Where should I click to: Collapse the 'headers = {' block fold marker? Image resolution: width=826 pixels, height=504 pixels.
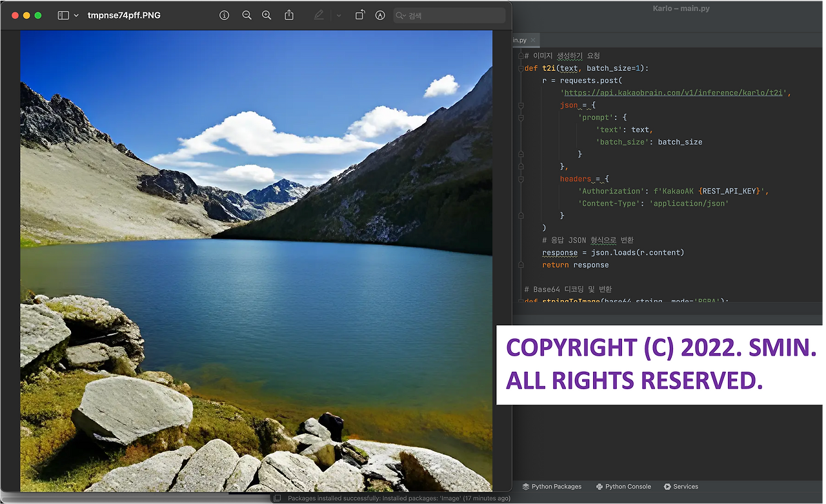pos(520,179)
